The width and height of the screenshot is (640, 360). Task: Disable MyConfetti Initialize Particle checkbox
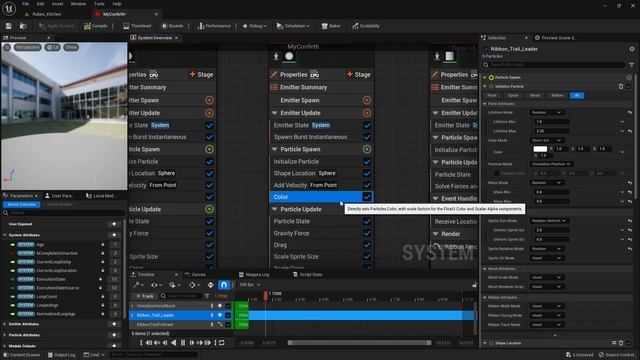367,162
